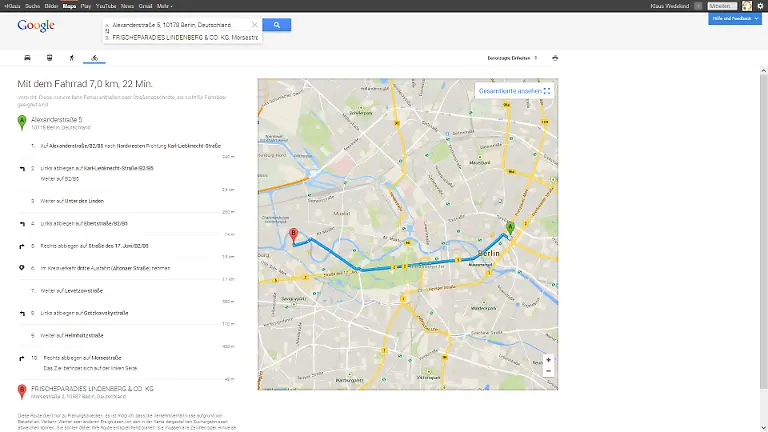The image size is (768, 432).
Task: Click the blue search button
Action: click(x=277, y=25)
